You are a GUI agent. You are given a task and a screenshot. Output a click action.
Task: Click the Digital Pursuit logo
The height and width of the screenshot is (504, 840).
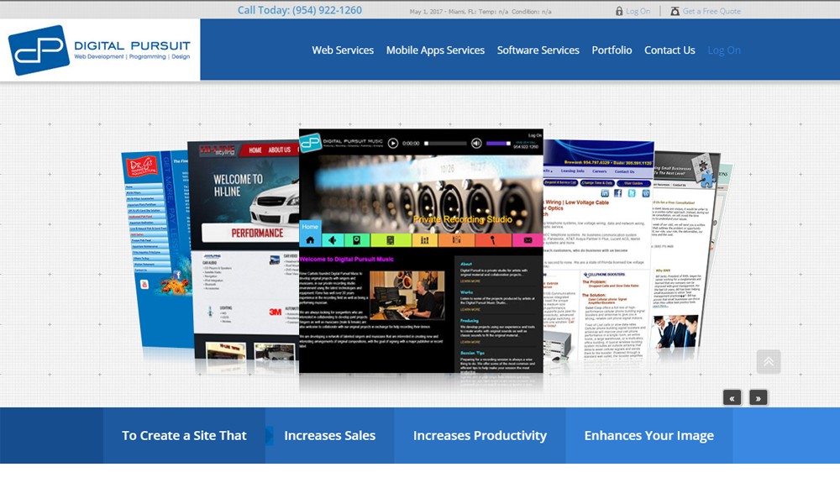(x=100, y=50)
